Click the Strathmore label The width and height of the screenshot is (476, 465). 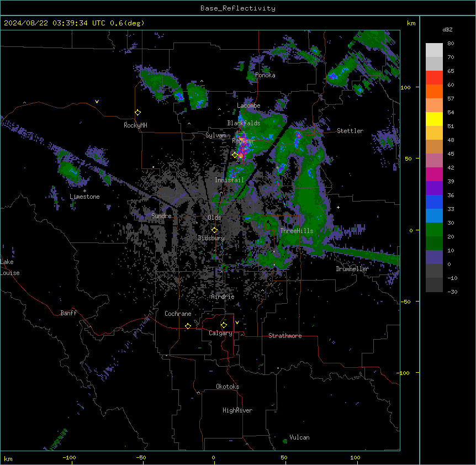(285, 336)
